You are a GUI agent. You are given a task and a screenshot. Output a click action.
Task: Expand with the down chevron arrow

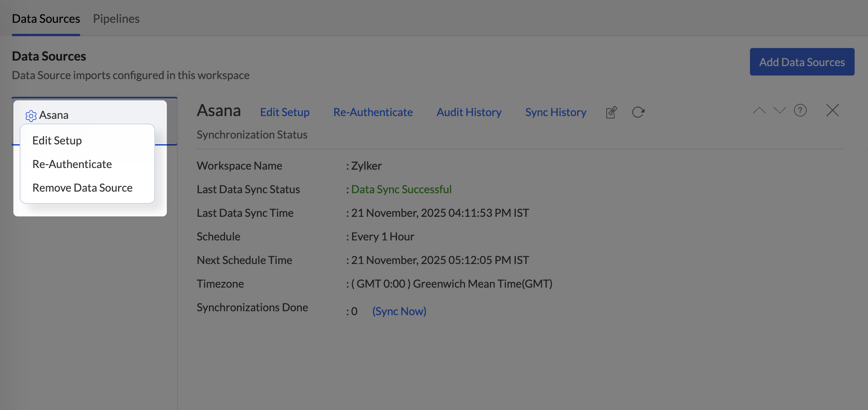(x=779, y=111)
